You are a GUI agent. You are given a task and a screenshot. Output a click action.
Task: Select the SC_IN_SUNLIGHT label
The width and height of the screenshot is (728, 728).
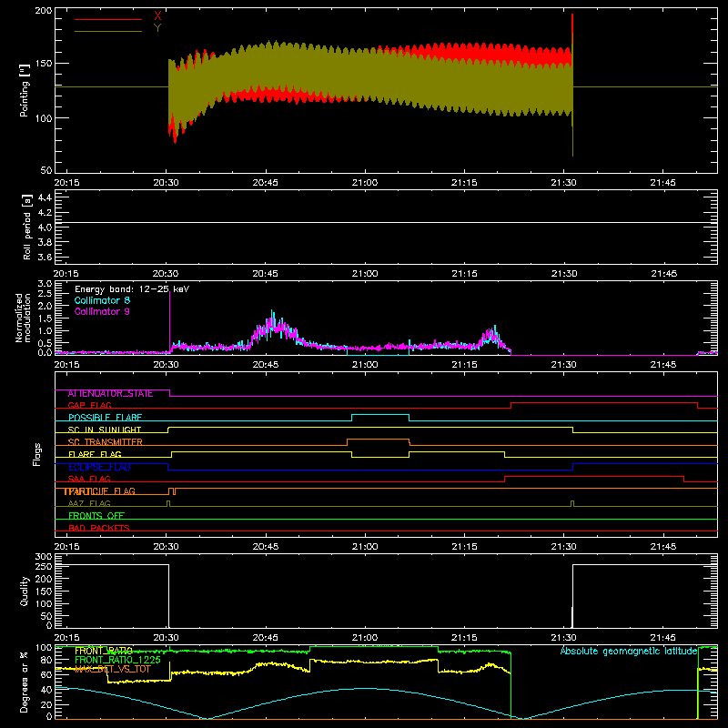(105, 430)
